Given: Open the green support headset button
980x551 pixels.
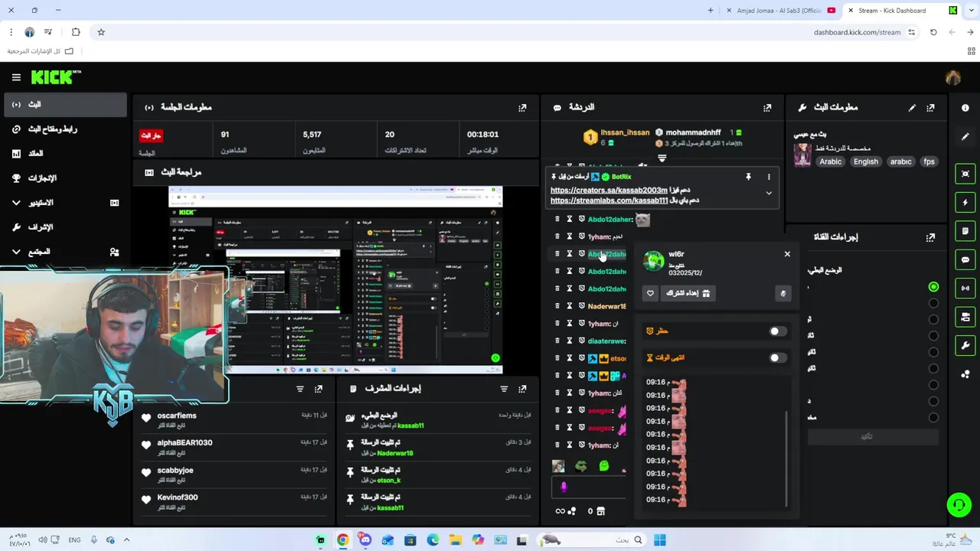Looking at the screenshot, I should point(959,504).
